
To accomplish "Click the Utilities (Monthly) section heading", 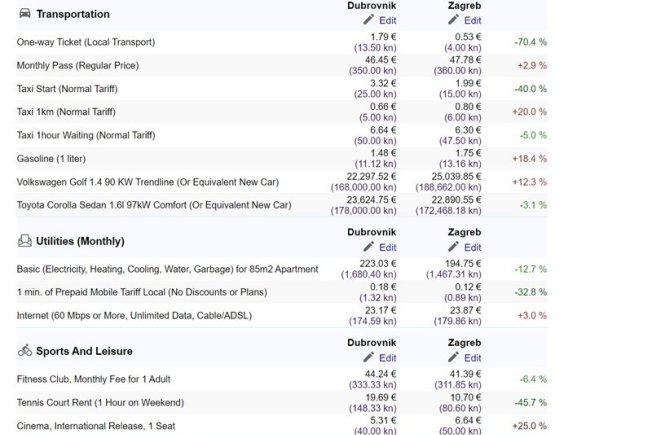I will (80, 241).
